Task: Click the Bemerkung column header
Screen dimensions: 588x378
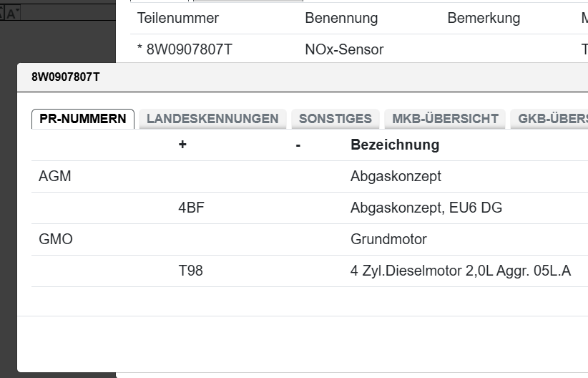Action: click(484, 18)
